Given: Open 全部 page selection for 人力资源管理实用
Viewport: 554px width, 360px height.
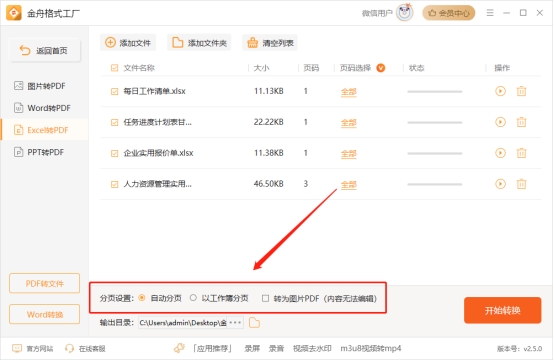Looking at the screenshot, I should click(x=349, y=184).
